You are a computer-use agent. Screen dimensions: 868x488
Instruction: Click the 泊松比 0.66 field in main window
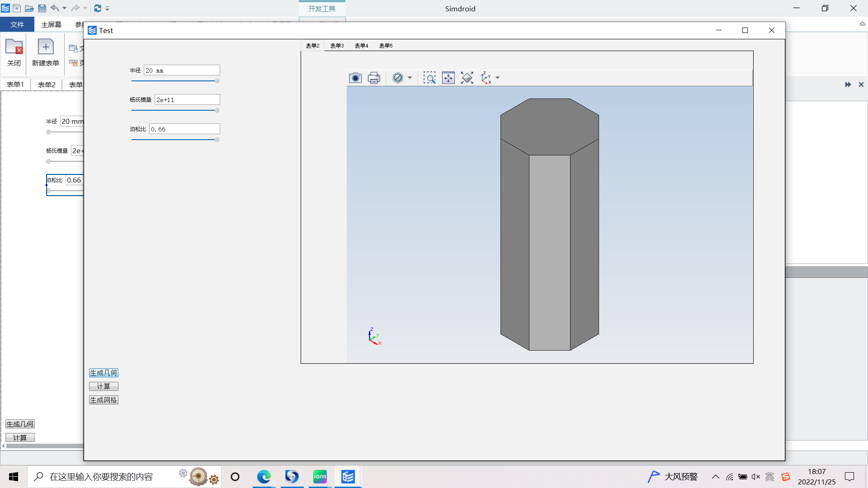coord(75,180)
